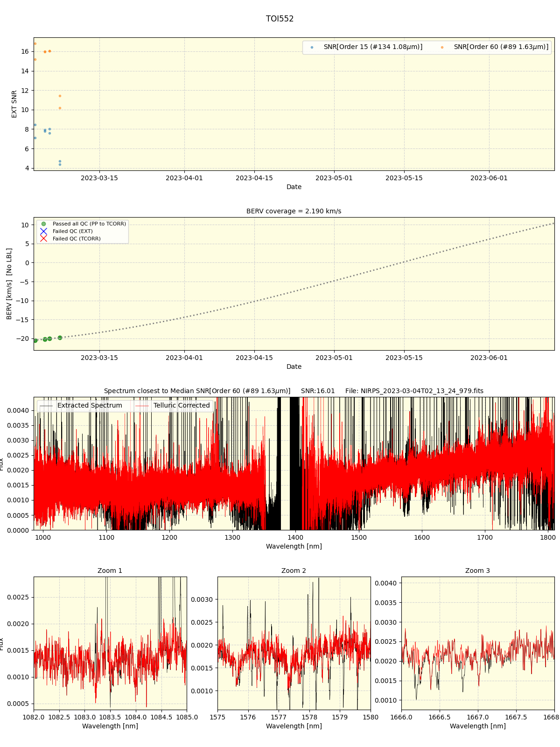Click the 1578 tick in Zoom 2
This screenshot has width=560, height=747.
309,717
